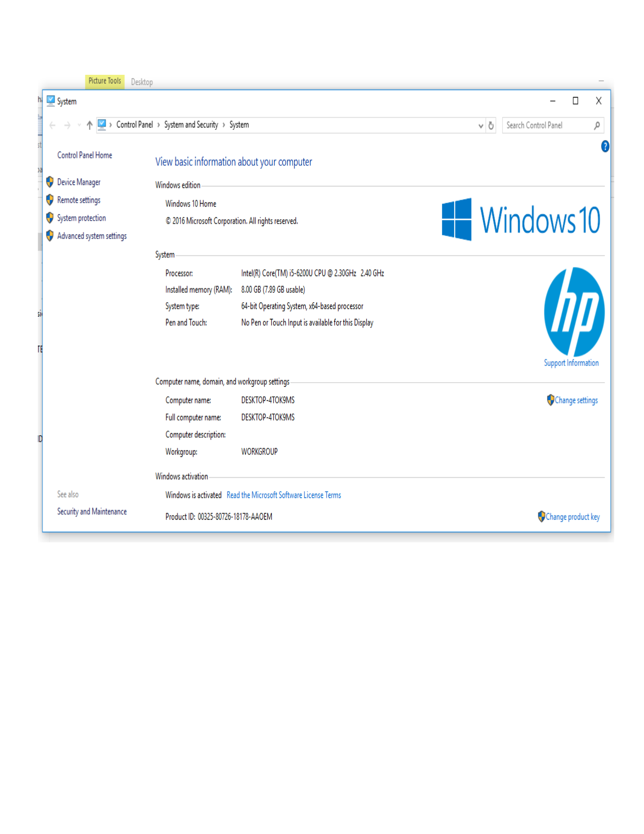Viewport: 644px width, 834px height.
Task: Click the 'See also' label
Action: tap(68, 494)
